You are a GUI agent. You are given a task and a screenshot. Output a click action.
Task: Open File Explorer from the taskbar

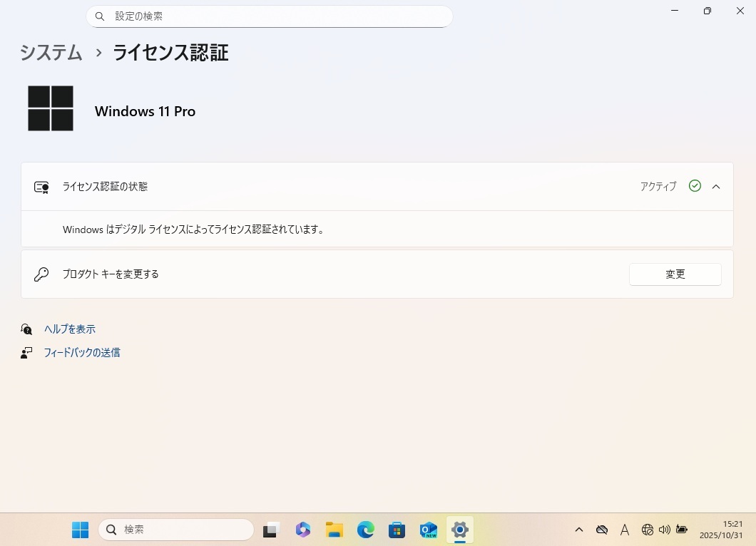pyautogui.click(x=334, y=530)
